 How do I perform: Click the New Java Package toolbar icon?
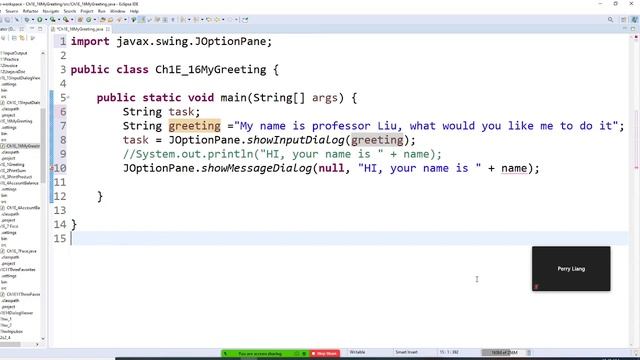pos(80,20)
